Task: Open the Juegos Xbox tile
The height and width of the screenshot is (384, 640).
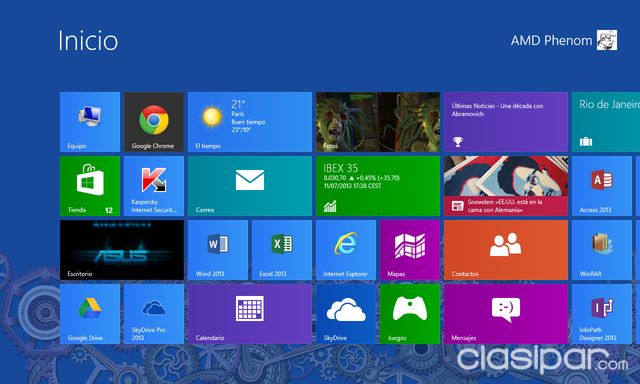Action: click(410, 314)
